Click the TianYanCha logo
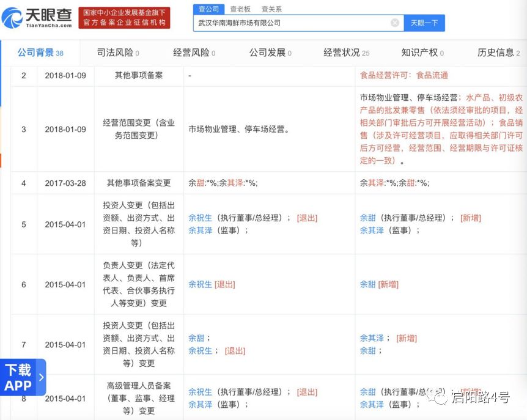The image size is (527, 420). [x=37, y=18]
